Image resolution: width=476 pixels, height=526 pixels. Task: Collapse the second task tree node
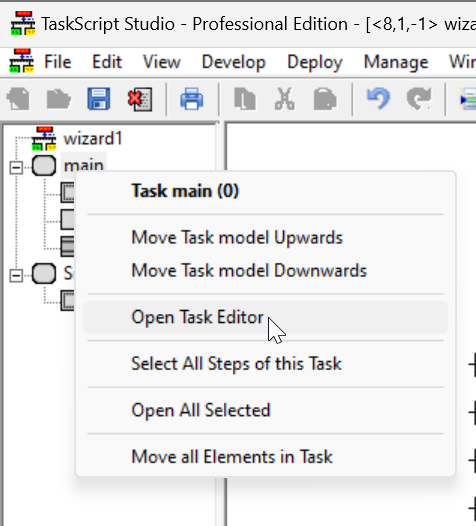tap(16, 276)
